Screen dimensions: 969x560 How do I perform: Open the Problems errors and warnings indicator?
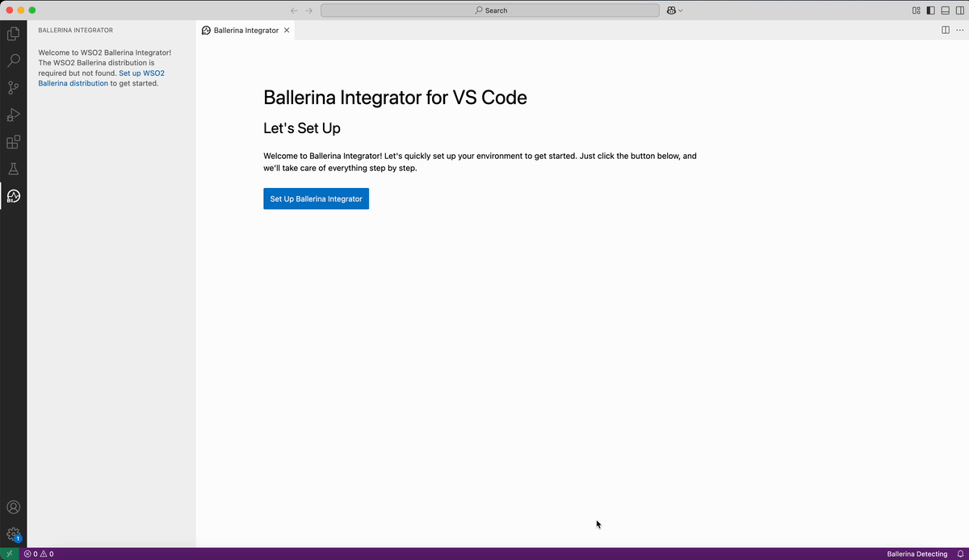click(x=39, y=554)
